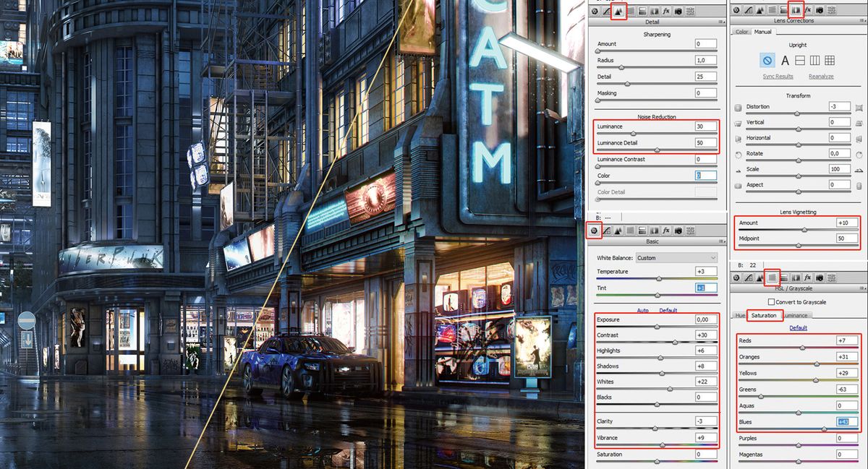Select the Upright Auto correction button

pyautogui.click(x=785, y=61)
